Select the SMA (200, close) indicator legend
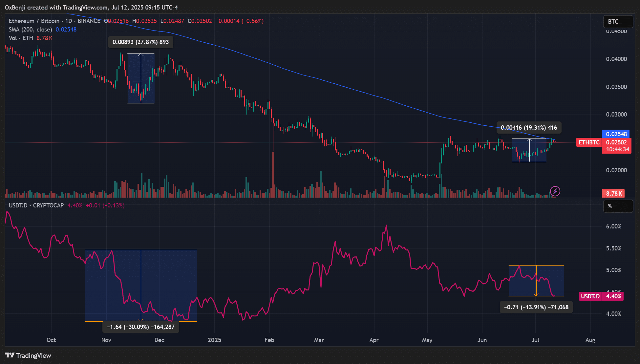The image size is (640, 364). pos(30,30)
